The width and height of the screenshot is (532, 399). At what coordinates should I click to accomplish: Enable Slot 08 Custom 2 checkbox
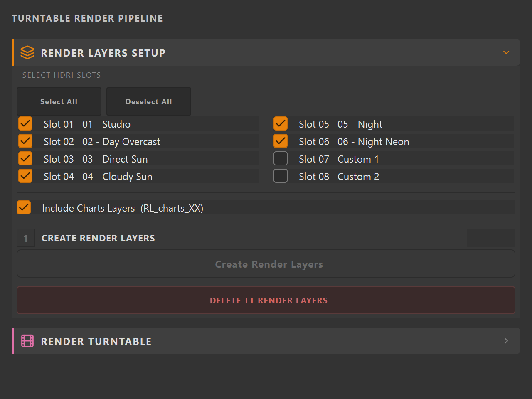(x=281, y=176)
